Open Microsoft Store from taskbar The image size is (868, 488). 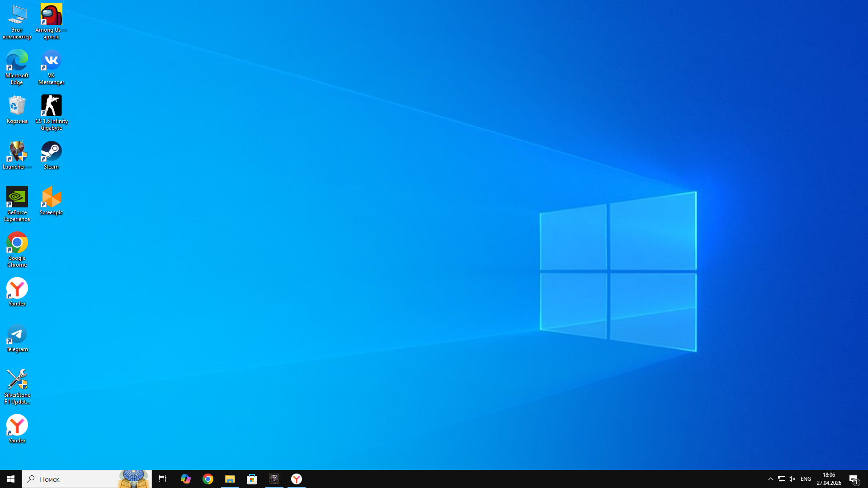(252, 479)
